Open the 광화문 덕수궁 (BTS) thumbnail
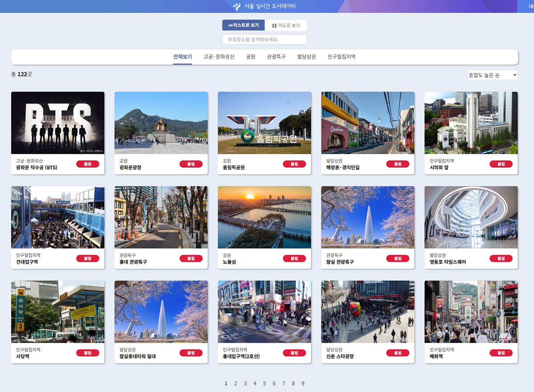The height and width of the screenshot is (392, 534). coord(58,123)
